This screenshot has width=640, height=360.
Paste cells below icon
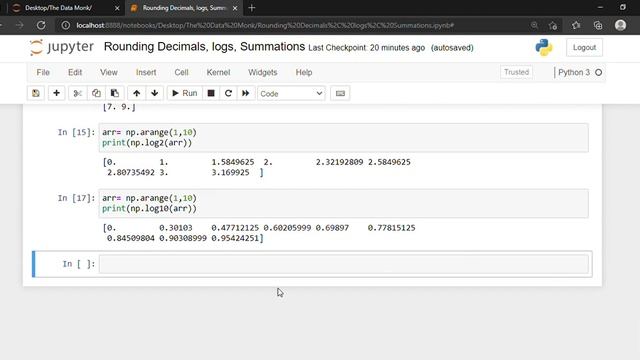[x=115, y=93]
